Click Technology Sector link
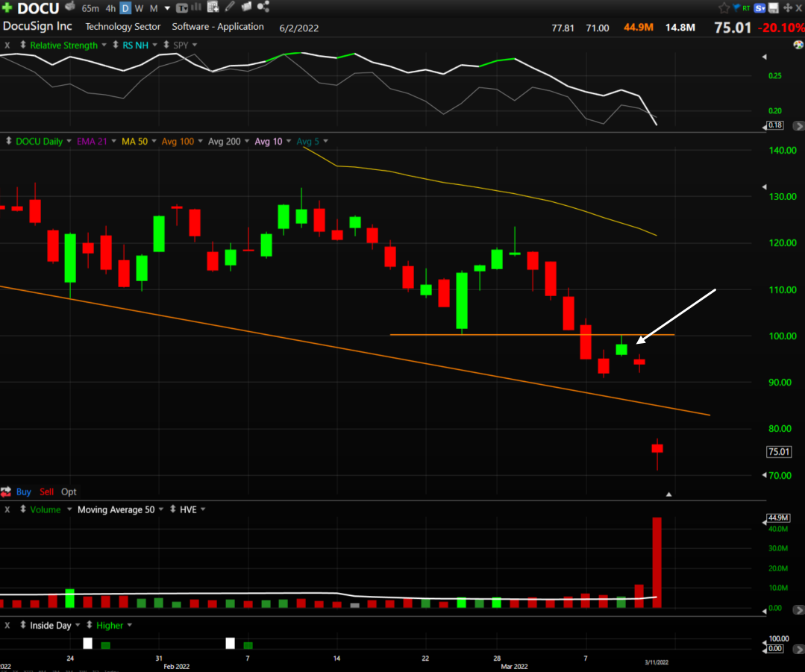 (x=122, y=27)
